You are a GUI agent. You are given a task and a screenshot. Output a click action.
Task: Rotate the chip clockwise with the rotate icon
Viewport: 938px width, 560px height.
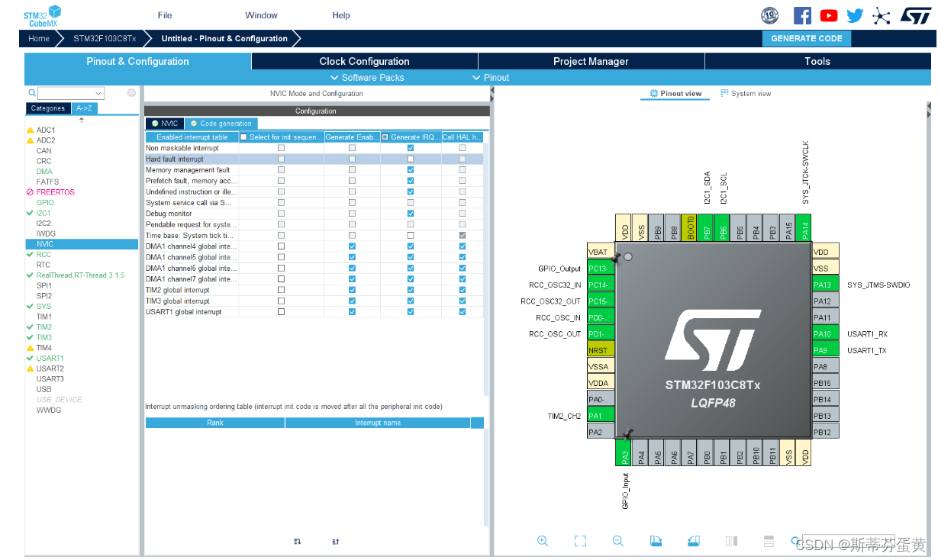tap(656, 541)
